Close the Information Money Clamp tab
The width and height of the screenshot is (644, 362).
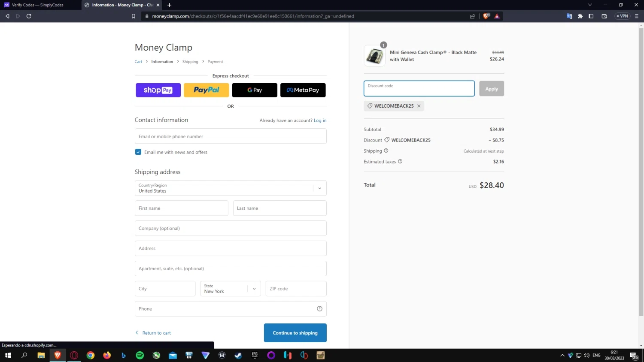point(158,5)
